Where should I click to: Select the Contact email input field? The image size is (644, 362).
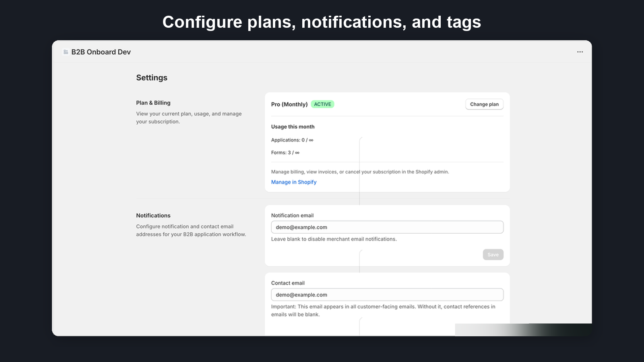[386, 294]
